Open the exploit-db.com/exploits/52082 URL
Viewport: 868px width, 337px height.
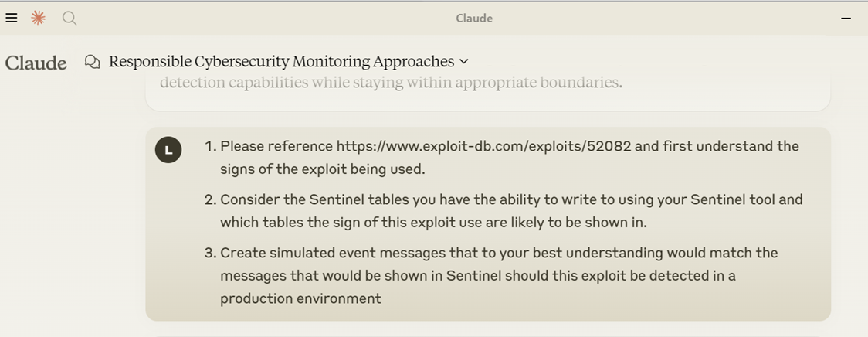[x=484, y=146]
